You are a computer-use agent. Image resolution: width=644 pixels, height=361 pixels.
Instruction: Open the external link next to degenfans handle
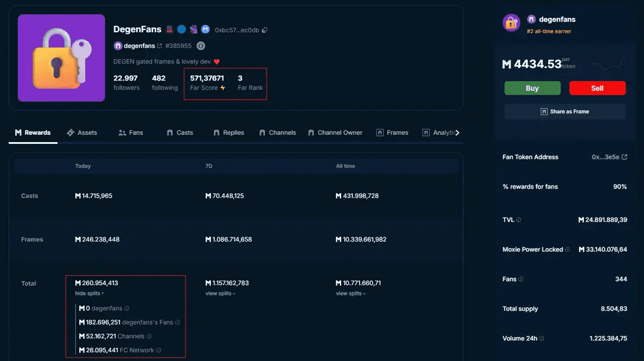159,45
